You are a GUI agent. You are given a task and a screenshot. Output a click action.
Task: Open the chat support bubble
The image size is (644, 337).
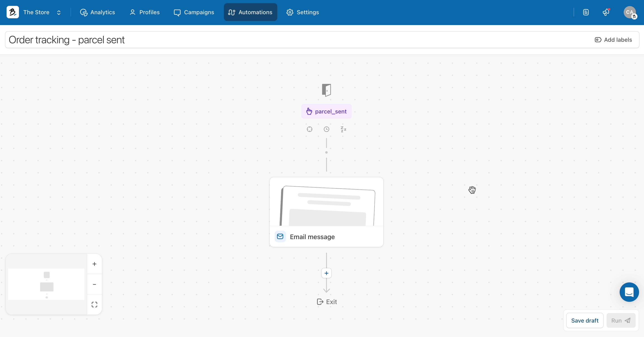[x=629, y=292]
